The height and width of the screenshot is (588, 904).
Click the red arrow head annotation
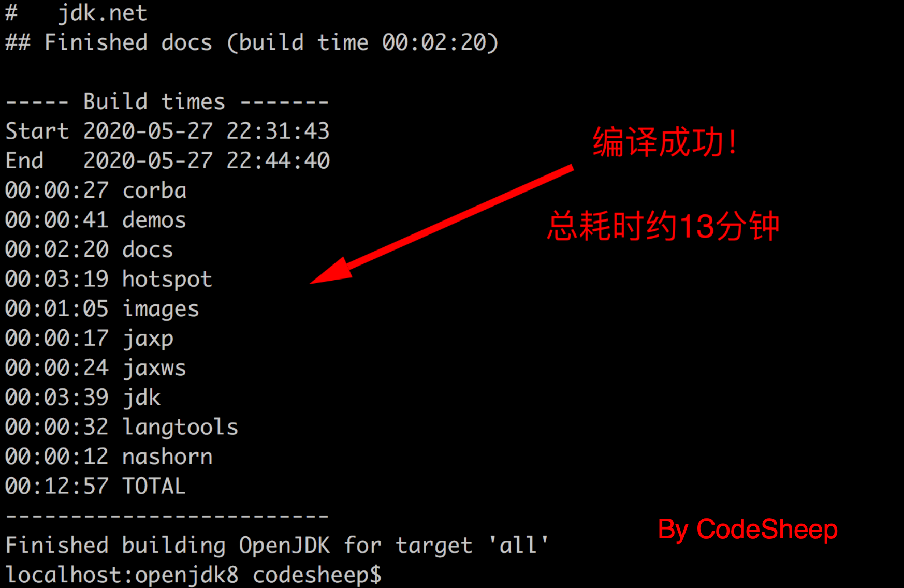pos(332,271)
